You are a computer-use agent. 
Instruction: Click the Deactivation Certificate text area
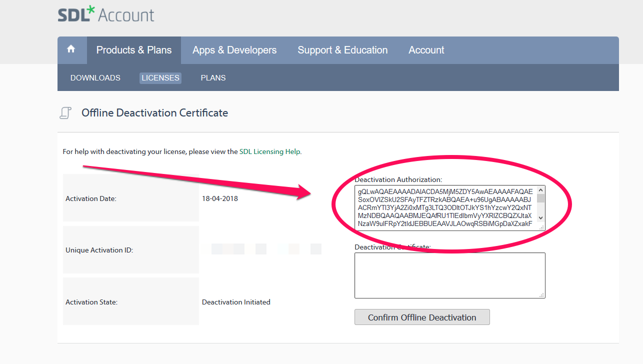pyautogui.click(x=450, y=275)
